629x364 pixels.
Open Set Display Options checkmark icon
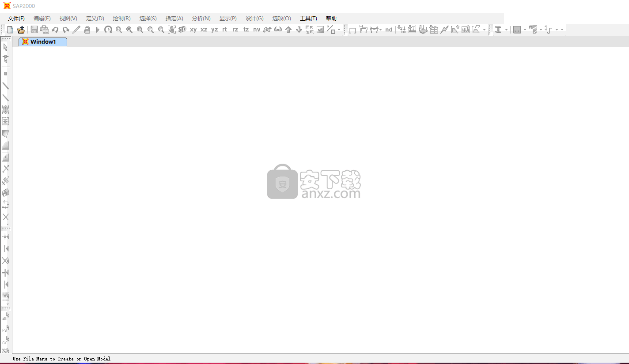click(320, 30)
